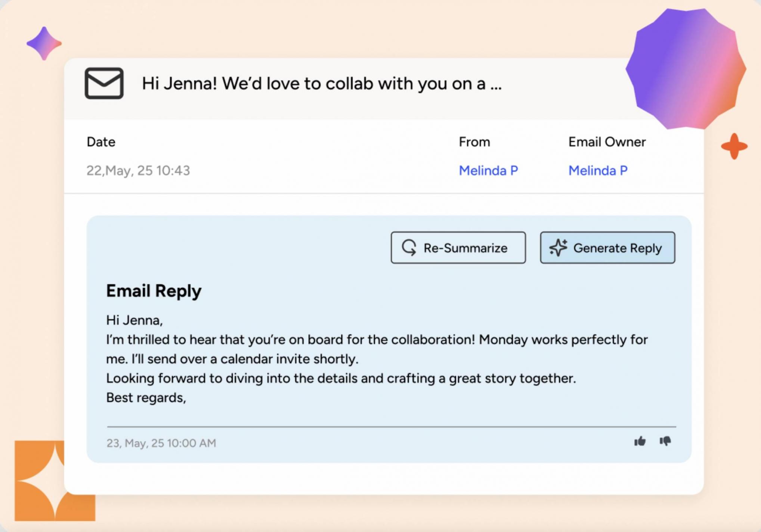
Task: Click the 'Email Owner' column label
Action: coord(607,142)
